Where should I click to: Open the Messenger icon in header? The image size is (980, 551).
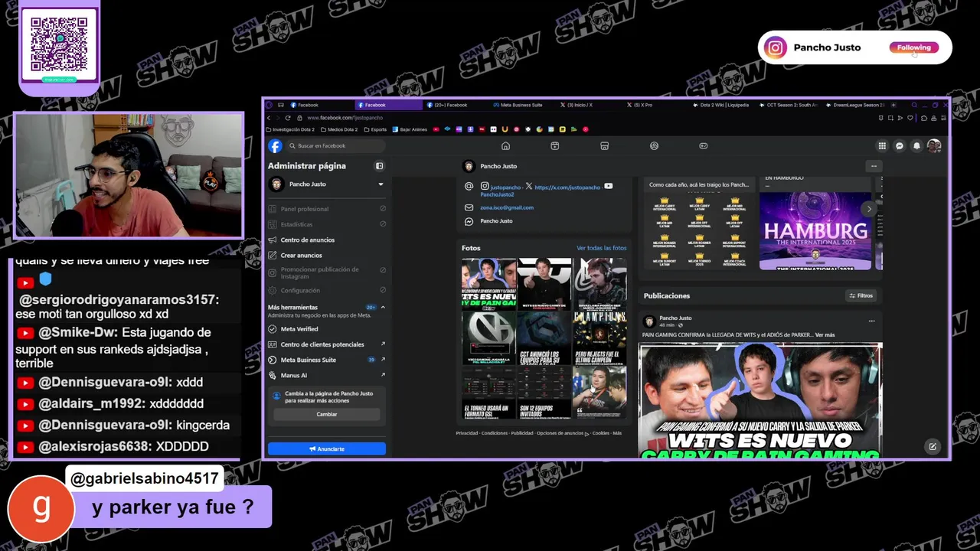pos(900,145)
